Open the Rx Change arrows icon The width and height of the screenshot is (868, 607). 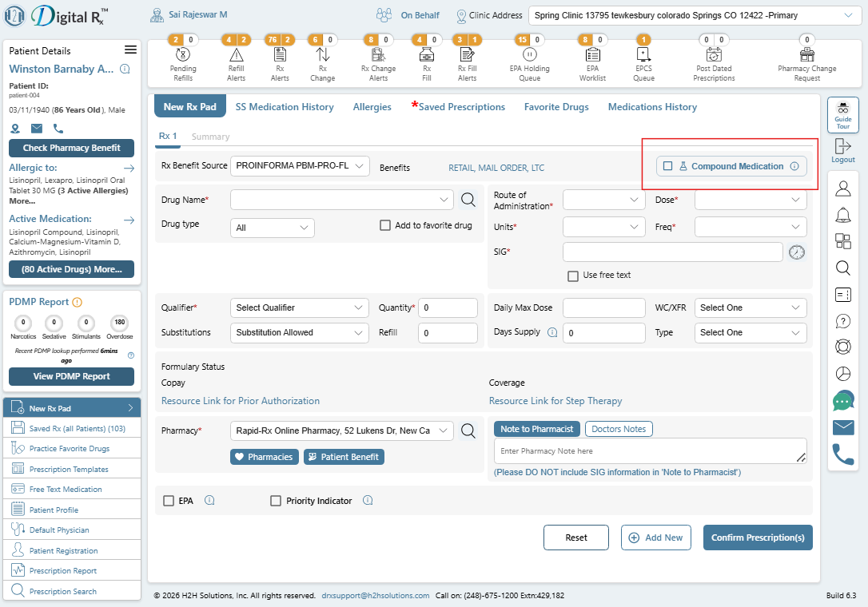point(323,54)
